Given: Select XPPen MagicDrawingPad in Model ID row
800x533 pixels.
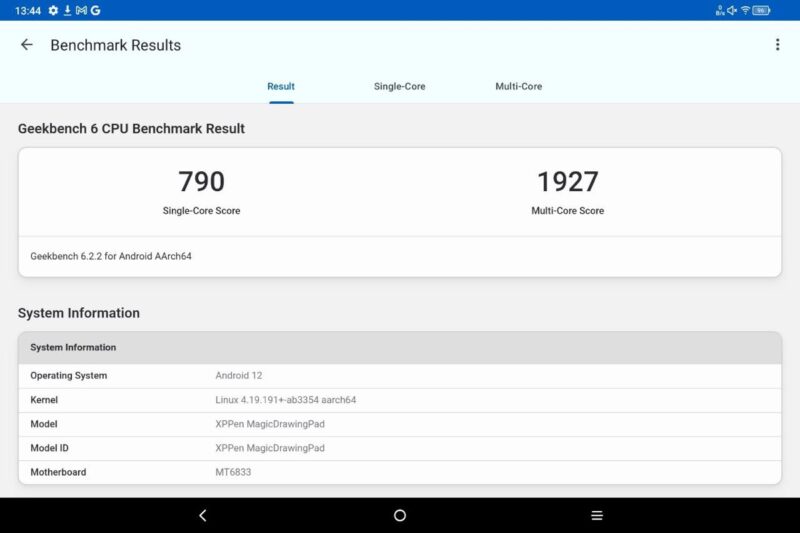Looking at the screenshot, I should [x=269, y=448].
